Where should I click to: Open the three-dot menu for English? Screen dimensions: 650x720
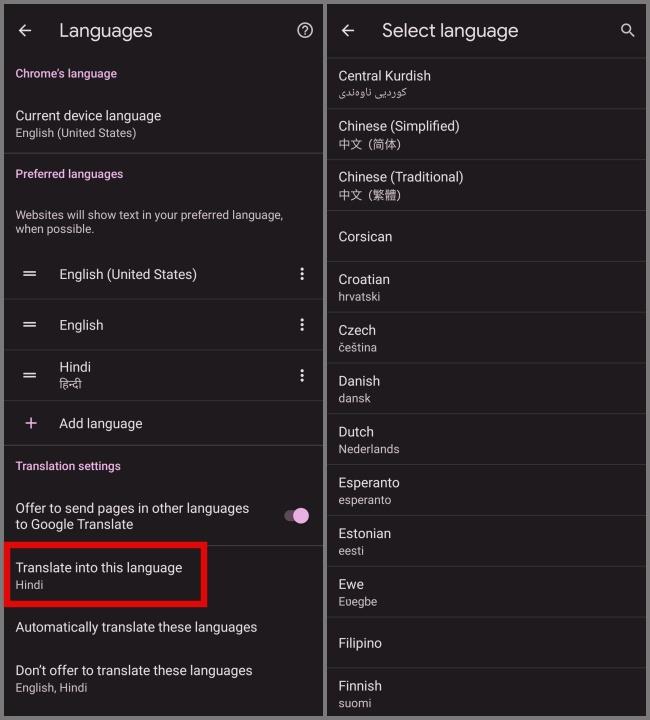[x=302, y=325]
